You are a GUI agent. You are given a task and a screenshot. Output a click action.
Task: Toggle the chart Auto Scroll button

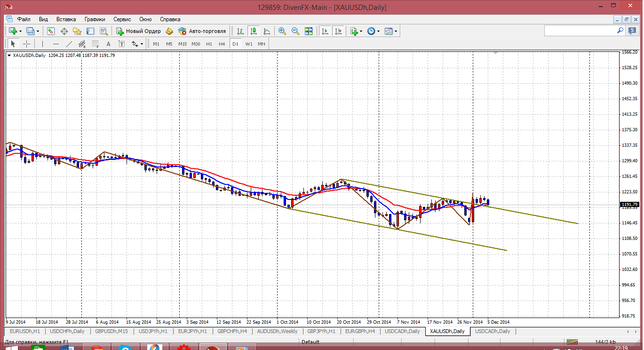pos(325,31)
